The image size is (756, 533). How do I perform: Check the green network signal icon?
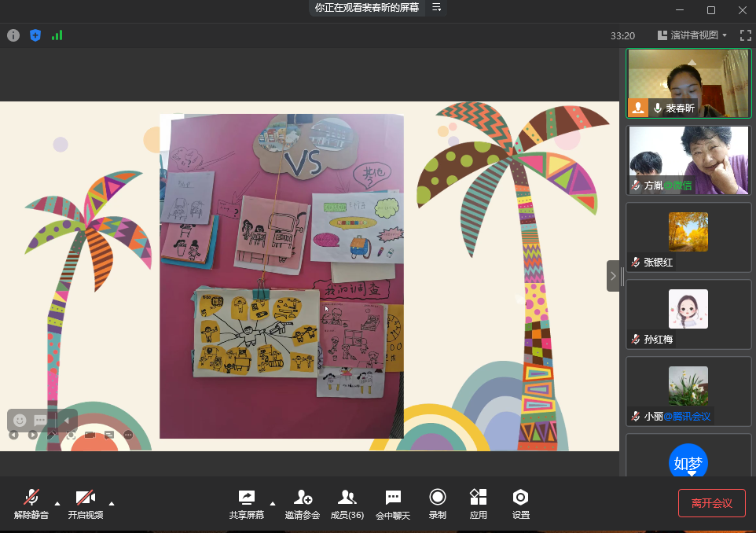point(57,35)
